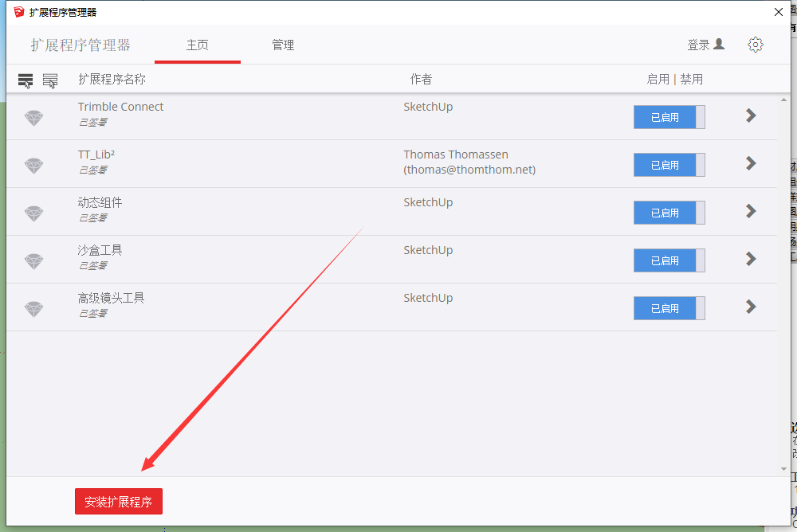Click the 高级镜头工具 extension name
Screen dimensions: 797x532
[111, 298]
